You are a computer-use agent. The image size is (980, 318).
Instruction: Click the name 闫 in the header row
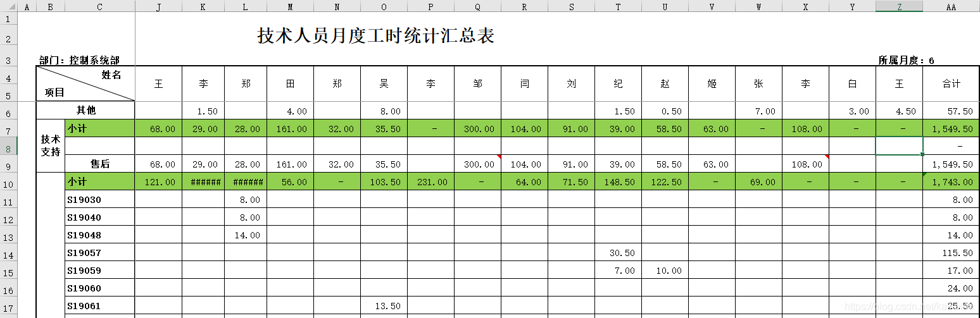click(x=524, y=83)
